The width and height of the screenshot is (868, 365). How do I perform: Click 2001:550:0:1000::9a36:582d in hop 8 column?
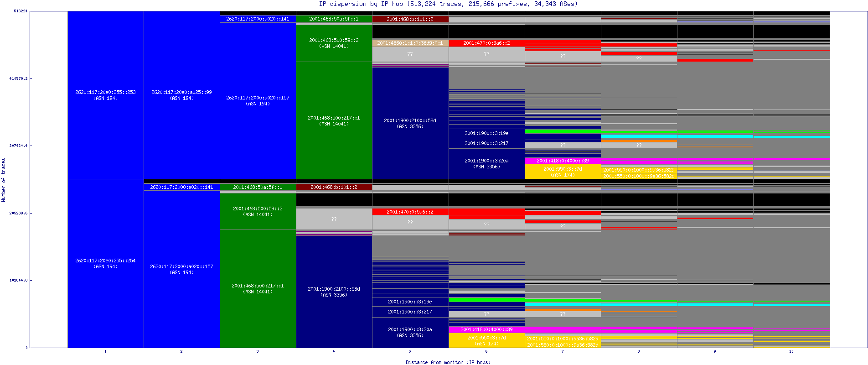coord(639,176)
